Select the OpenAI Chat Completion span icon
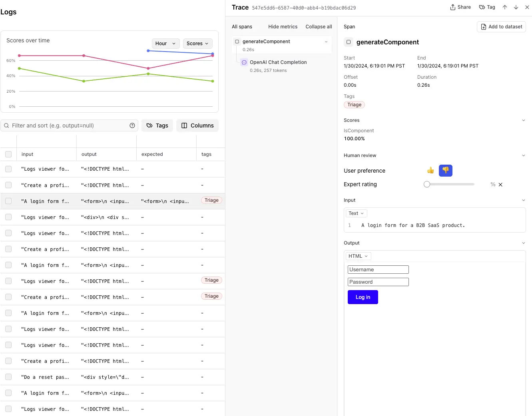Viewport: 532px width, 416px height. tap(244, 62)
